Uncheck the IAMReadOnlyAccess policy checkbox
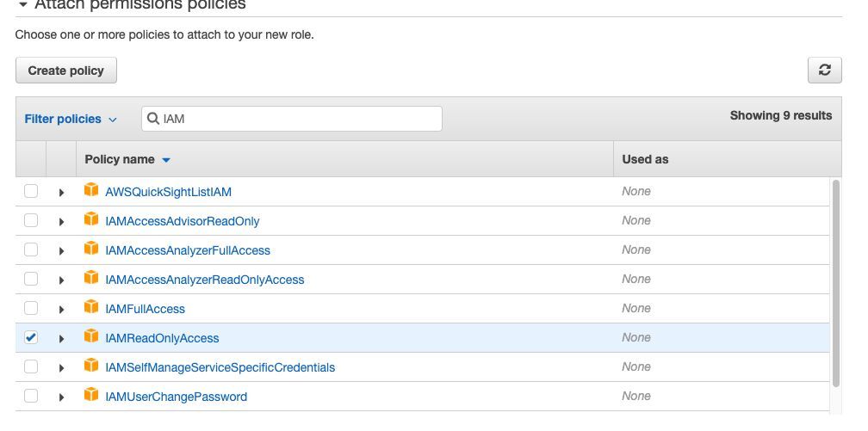The height and width of the screenshot is (431, 868). tap(31, 337)
